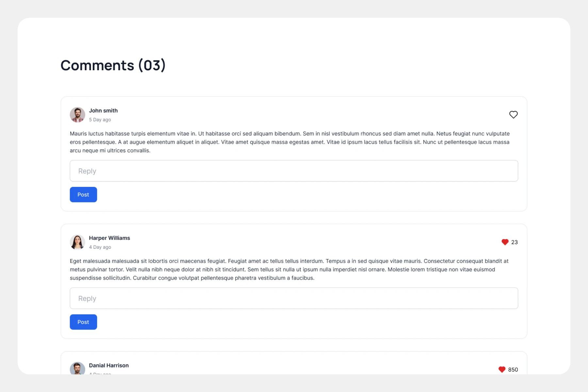The height and width of the screenshot is (392, 588).
Task: Click the John smith username
Action: pos(103,111)
